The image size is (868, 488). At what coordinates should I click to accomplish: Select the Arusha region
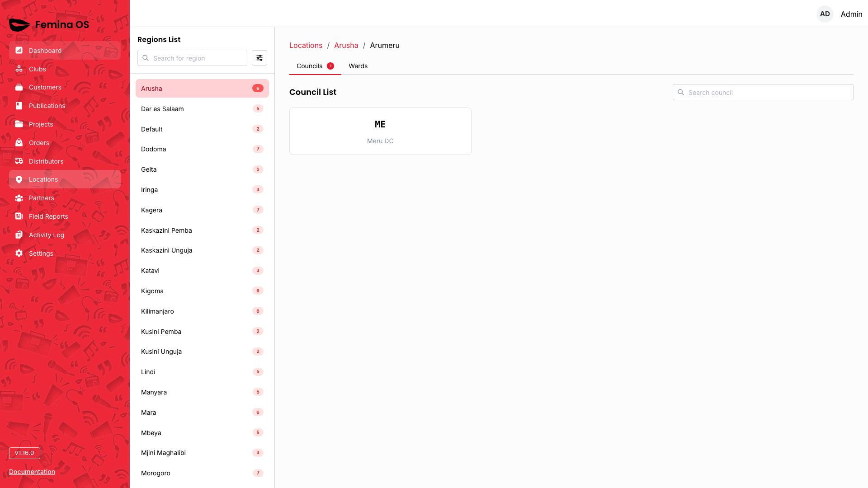(202, 88)
